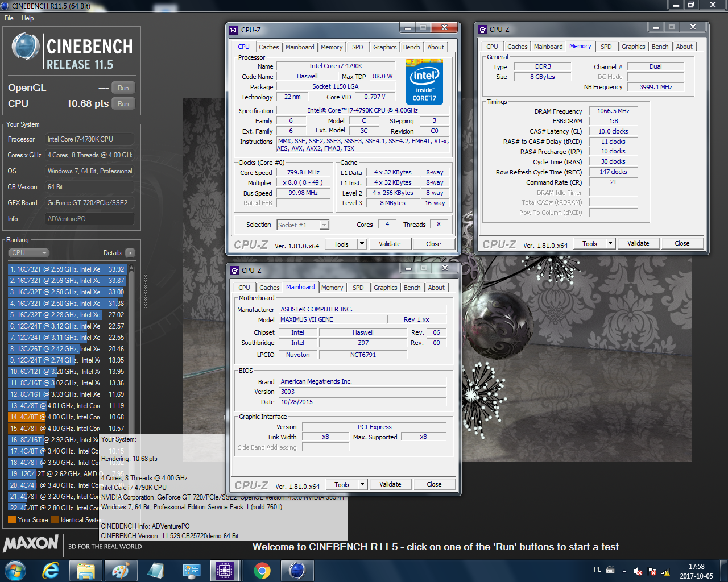Image resolution: width=728 pixels, height=582 pixels.
Task: Select SPD tab in Memory window
Action: 606,47
